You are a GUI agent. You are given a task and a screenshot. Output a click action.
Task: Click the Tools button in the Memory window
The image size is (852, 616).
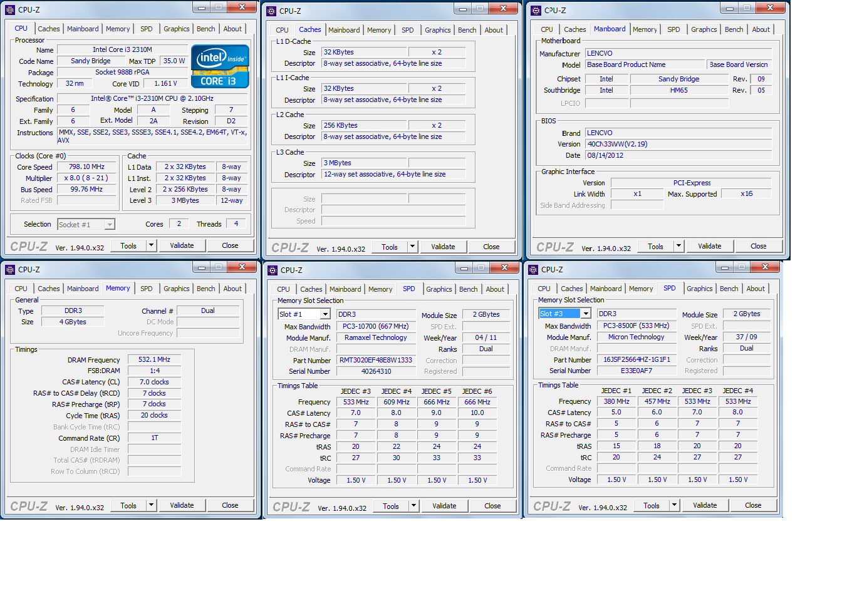point(128,505)
